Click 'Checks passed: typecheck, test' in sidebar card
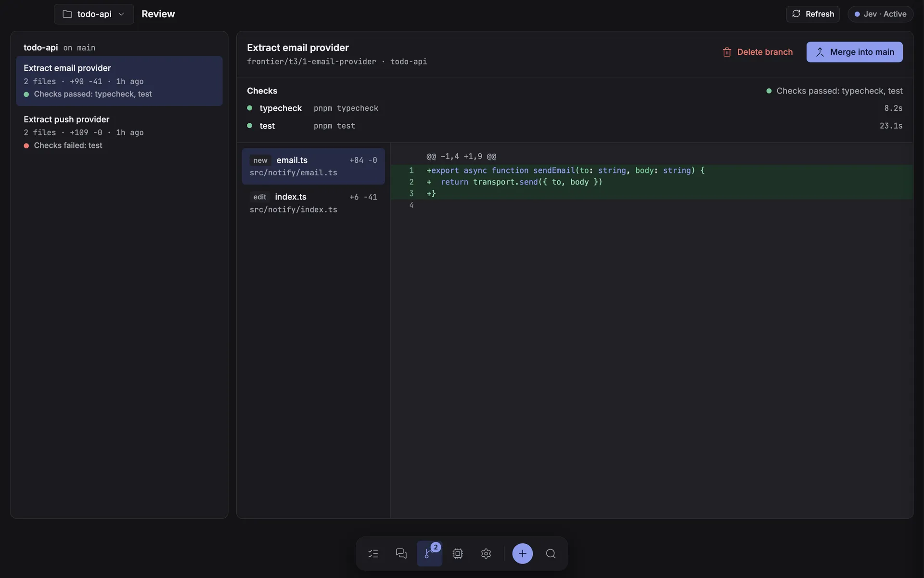 coord(93,94)
